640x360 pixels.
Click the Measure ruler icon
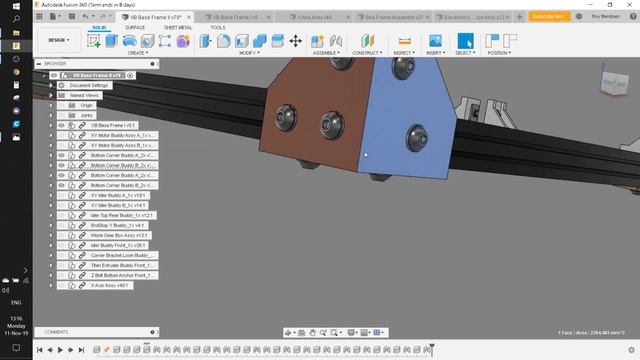tap(404, 41)
